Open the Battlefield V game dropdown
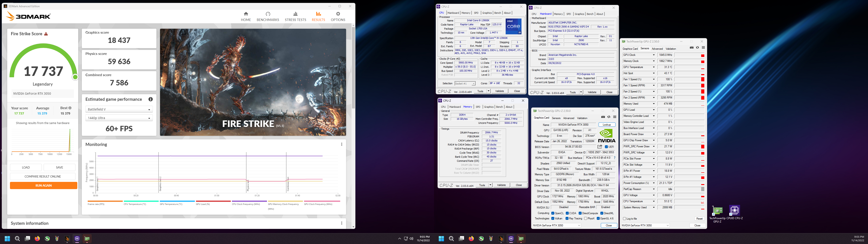This screenshot has height=244, width=868. point(119,109)
